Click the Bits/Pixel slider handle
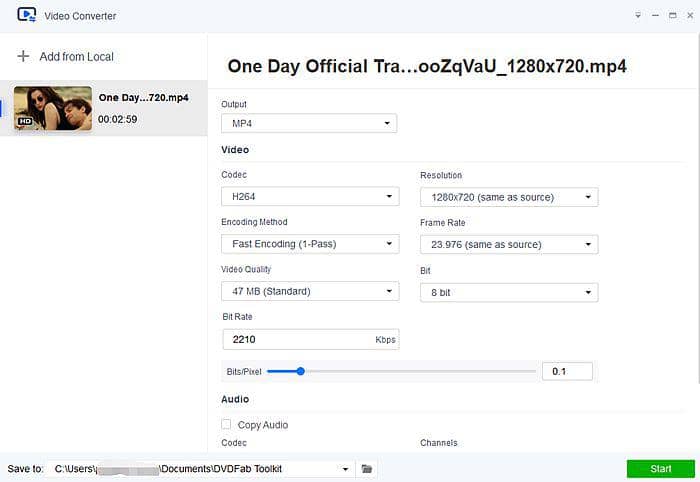This screenshot has width=700, height=482. (300, 371)
